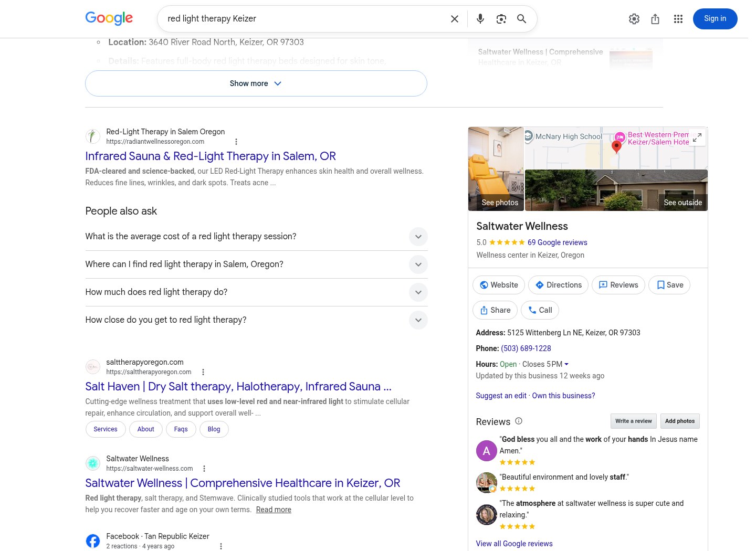
Task: Click Write a review button
Action: [x=634, y=421]
